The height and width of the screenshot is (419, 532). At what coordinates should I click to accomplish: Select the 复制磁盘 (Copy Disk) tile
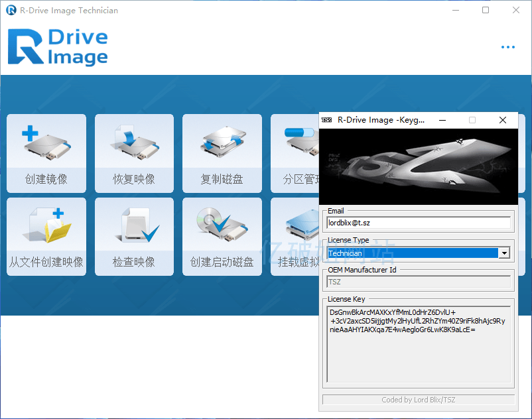tap(222, 152)
